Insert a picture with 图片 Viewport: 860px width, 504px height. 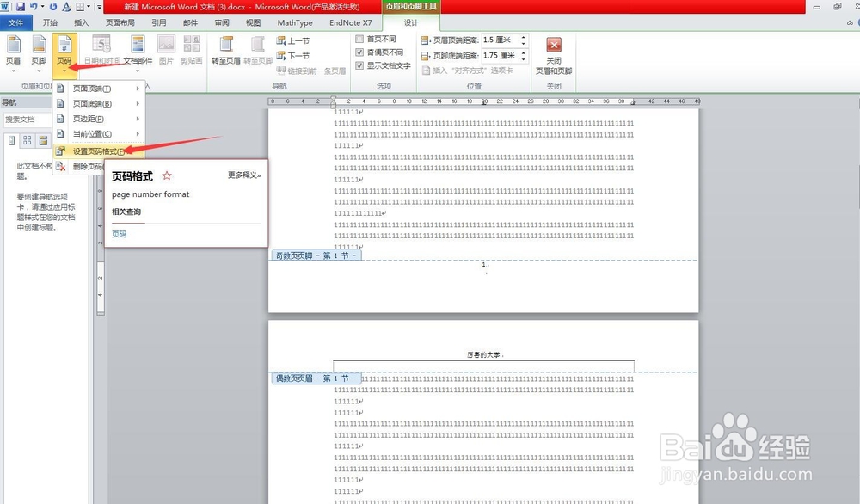click(x=166, y=51)
